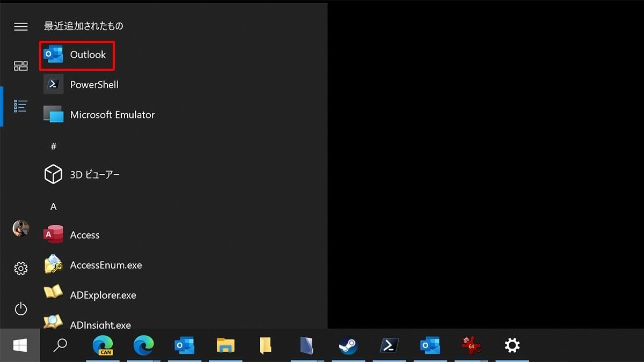Select the A letter group header

click(54, 206)
